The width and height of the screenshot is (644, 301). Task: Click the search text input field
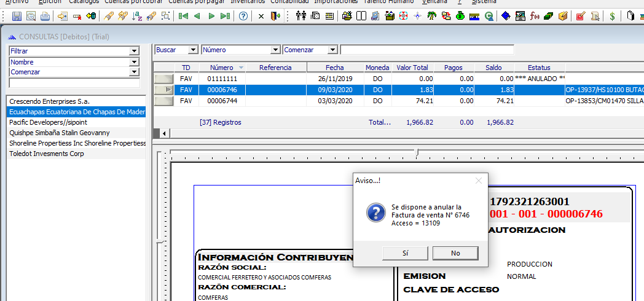427,50
